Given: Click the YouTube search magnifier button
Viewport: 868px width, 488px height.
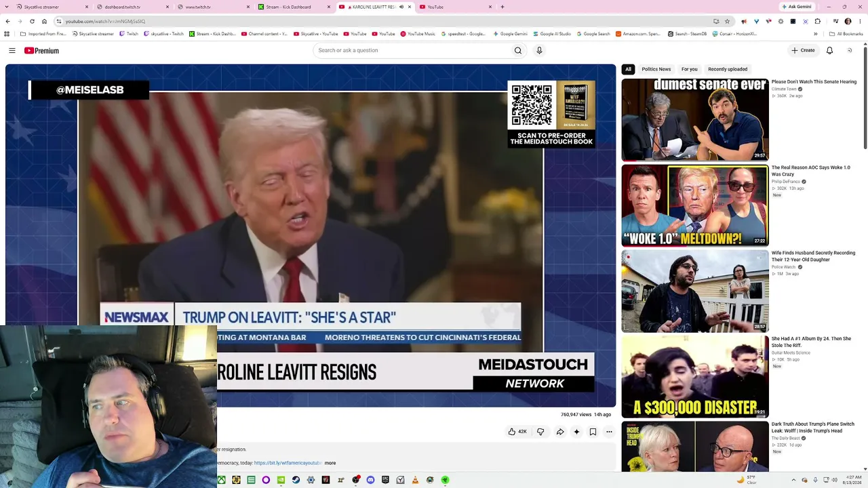Looking at the screenshot, I should pos(518,50).
